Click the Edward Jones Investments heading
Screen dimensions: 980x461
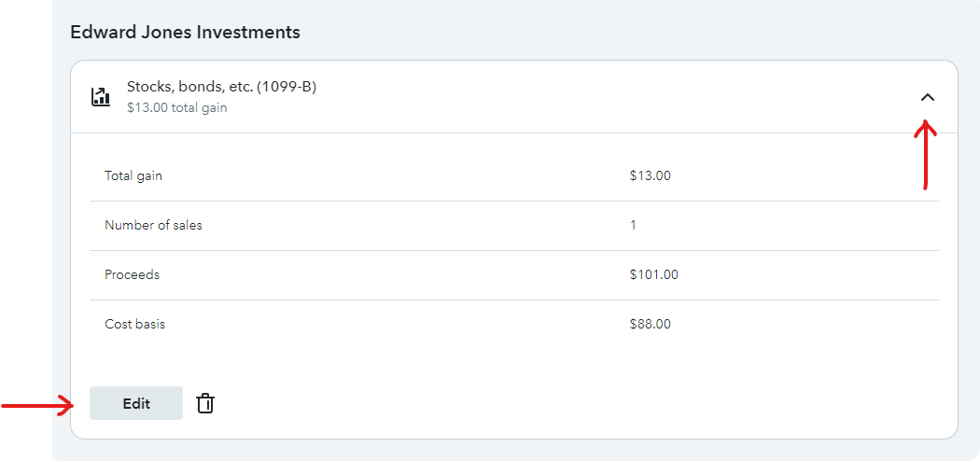(x=185, y=32)
